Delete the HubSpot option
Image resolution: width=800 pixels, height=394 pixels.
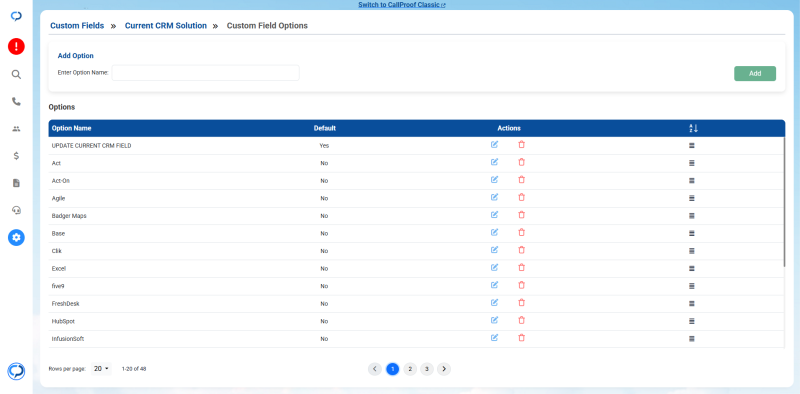[x=521, y=321]
